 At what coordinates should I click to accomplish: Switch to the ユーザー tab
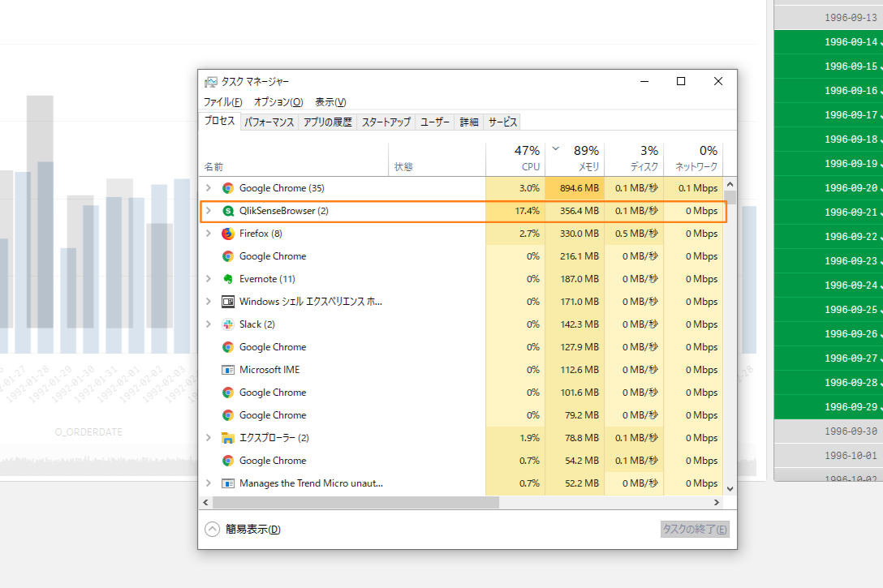pos(435,122)
